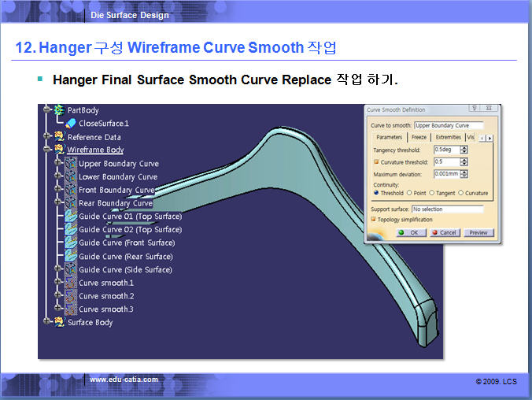
Task: Select the Surface Body set icon
Action: point(58,322)
